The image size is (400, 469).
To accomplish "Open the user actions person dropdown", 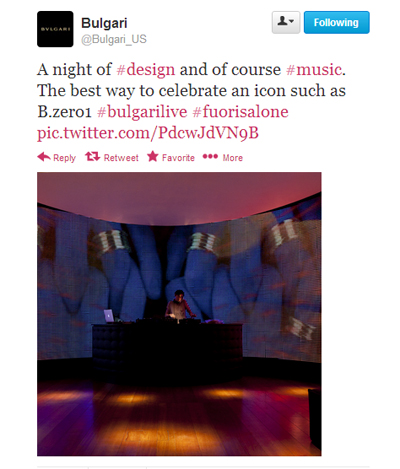I will pos(286,22).
